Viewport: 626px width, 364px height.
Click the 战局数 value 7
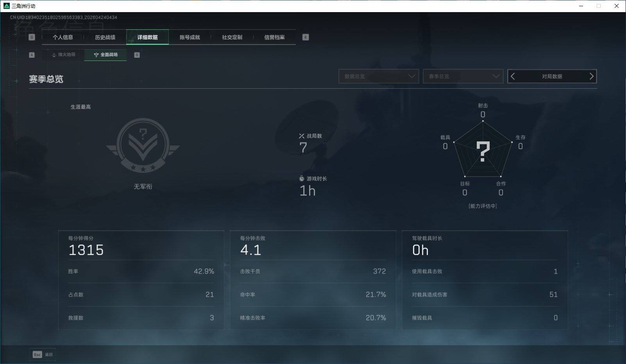[x=303, y=148]
